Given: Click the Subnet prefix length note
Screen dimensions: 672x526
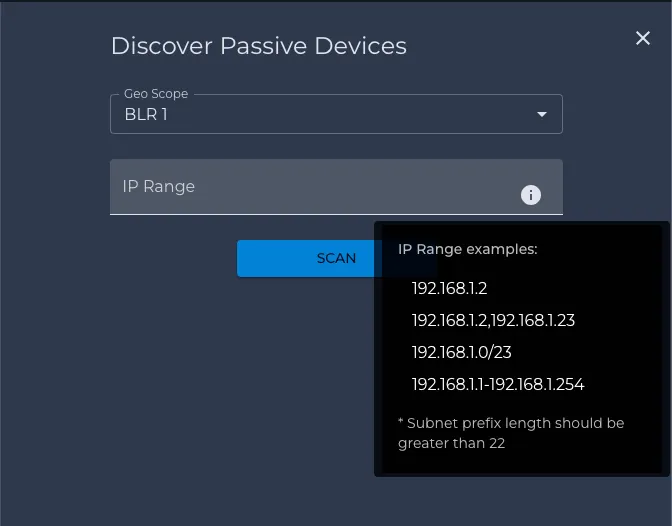Looking at the screenshot, I should [x=511, y=433].
